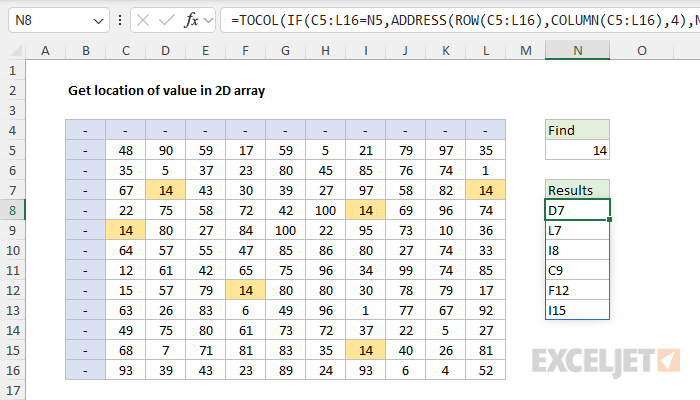The width and height of the screenshot is (700, 400).
Task: Click into the formula bar TOCOL formula
Action: click(460, 21)
